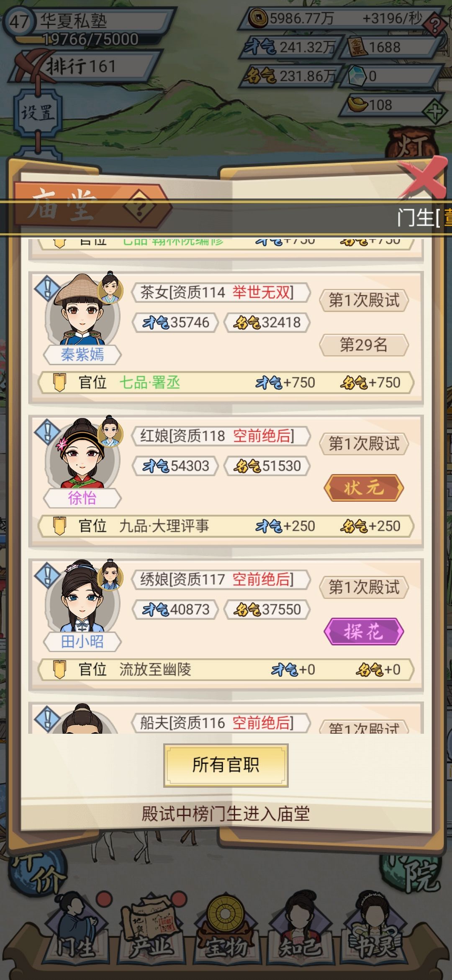Click the 所有官职 button
The image size is (452, 980).
[226, 765]
